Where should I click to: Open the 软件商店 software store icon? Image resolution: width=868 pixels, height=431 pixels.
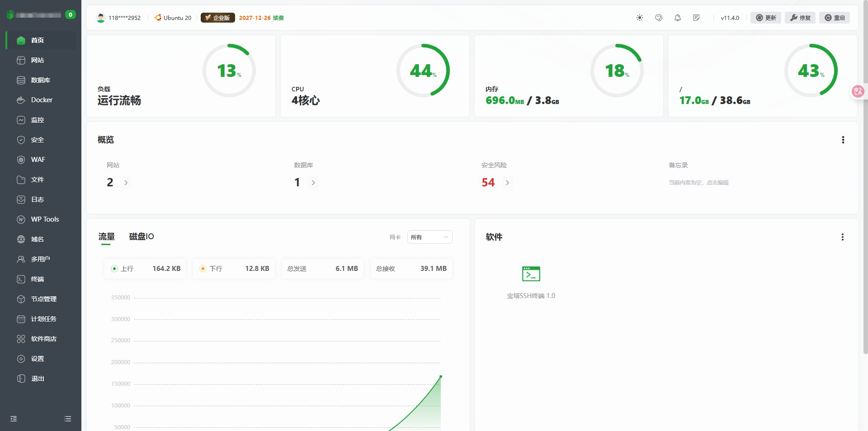(x=21, y=339)
